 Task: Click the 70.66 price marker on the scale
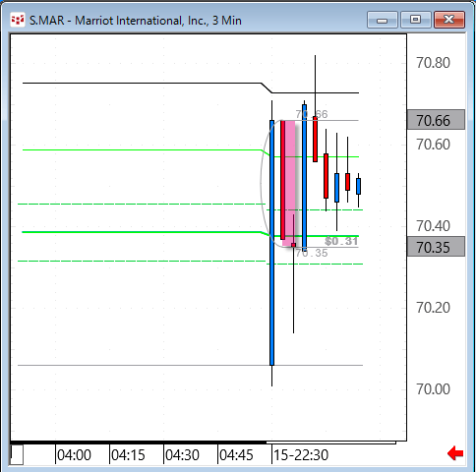click(x=436, y=120)
